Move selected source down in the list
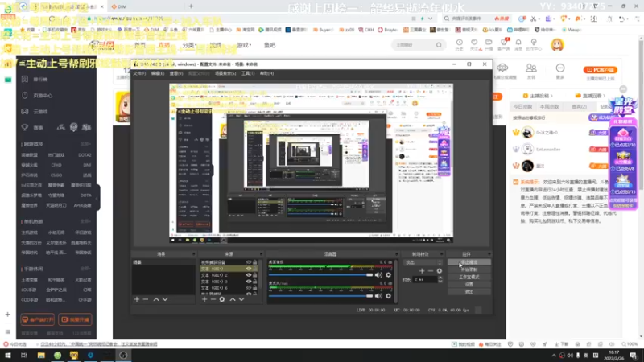 pos(242,299)
